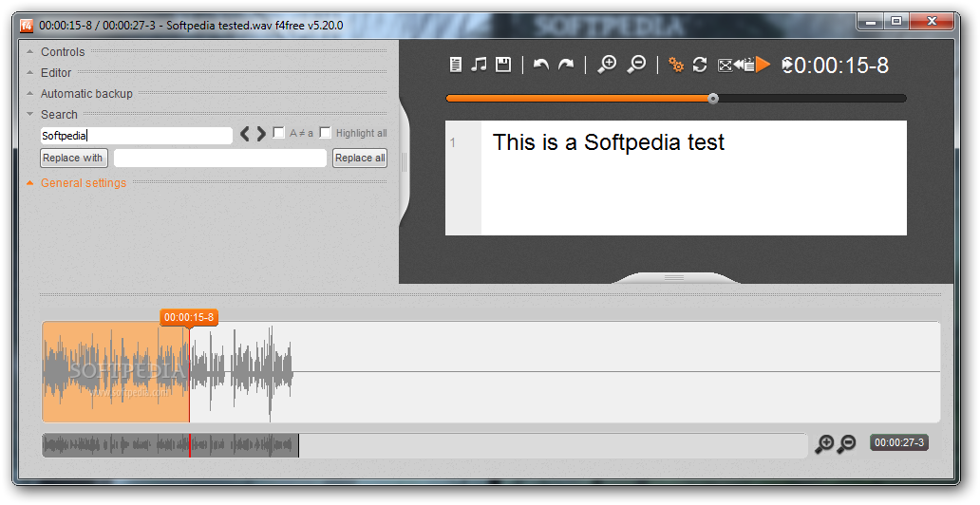
Task: Click the 00:00:15-8 waveform position marker
Action: 189,317
